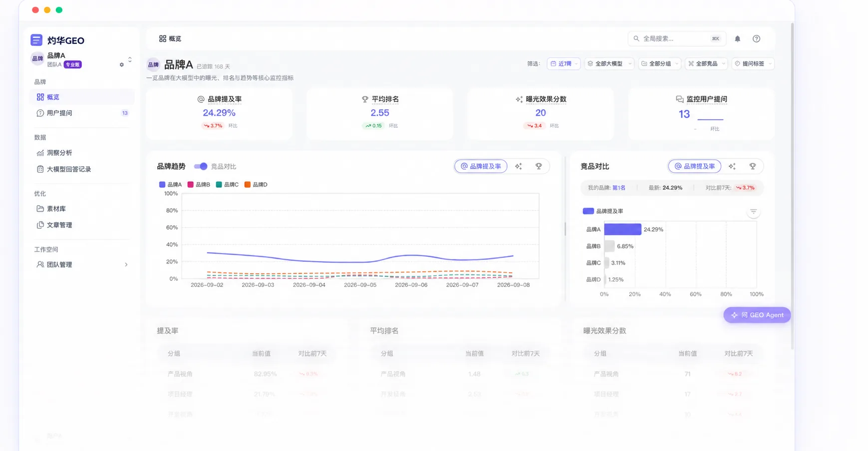Click the 概览 grid icon in top header
The height and width of the screenshot is (451, 868).
coord(162,38)
